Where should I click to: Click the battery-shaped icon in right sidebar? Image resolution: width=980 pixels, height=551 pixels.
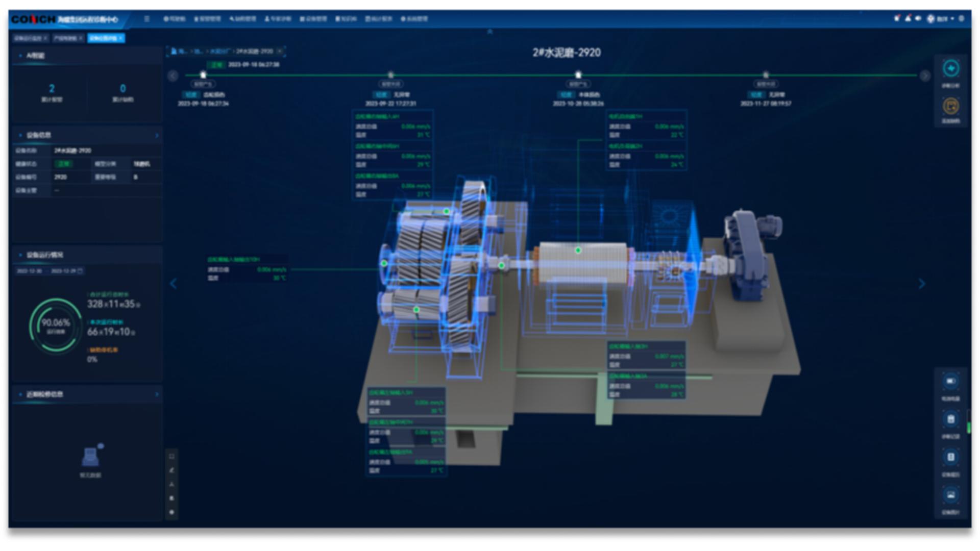pos(950,381)
